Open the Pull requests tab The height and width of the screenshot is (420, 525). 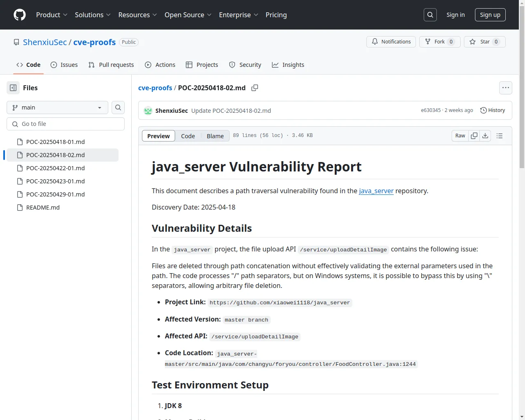click(x=111, y=65)
